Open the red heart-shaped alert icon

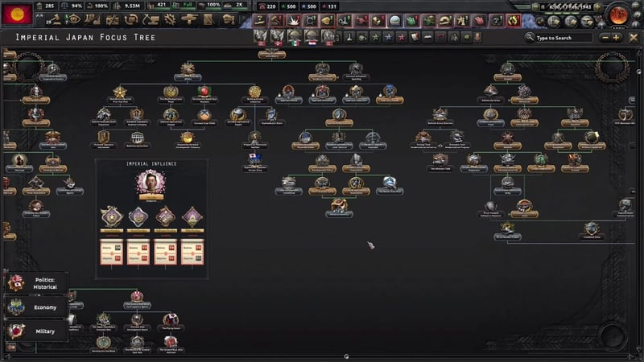click(x=479, y=20)
